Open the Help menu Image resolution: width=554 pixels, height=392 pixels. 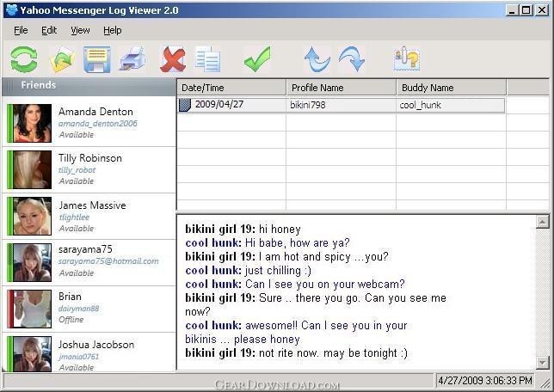(113, 30)
